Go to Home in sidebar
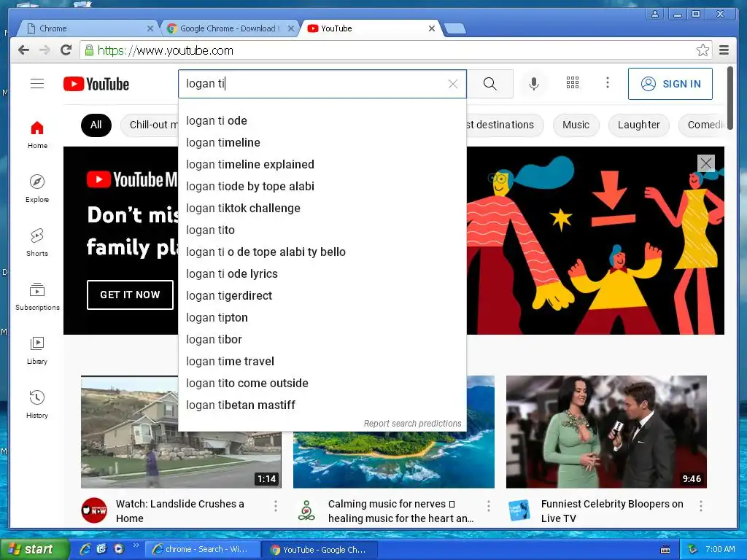747x560 pixels. coord(37,135)
